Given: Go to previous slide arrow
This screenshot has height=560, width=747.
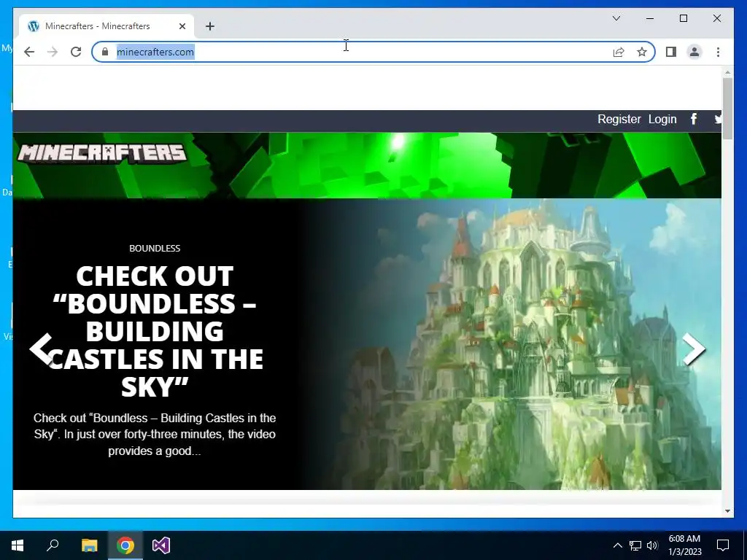Looking at the screenshot, I should pyautogui.click(x=41, y=349).
